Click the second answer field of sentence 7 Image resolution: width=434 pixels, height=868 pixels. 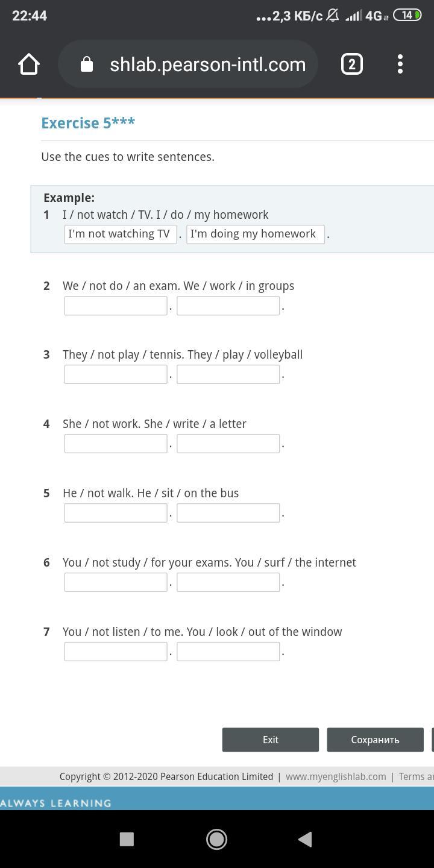228,652
